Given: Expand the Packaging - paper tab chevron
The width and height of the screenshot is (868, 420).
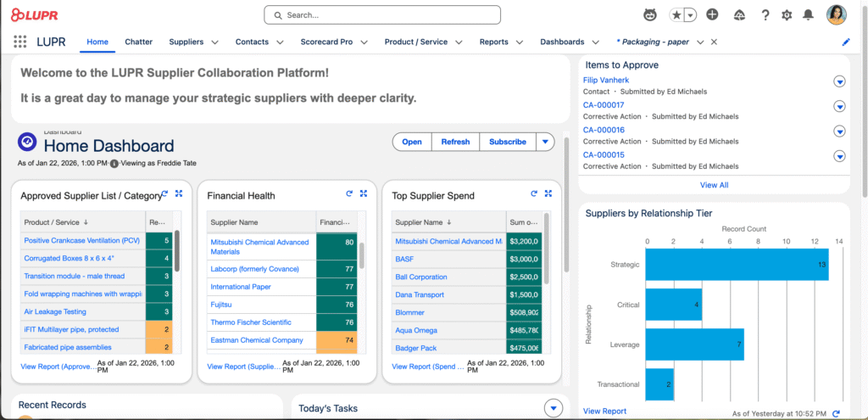Looking at the screenshot, I should [x=700, y=42].
